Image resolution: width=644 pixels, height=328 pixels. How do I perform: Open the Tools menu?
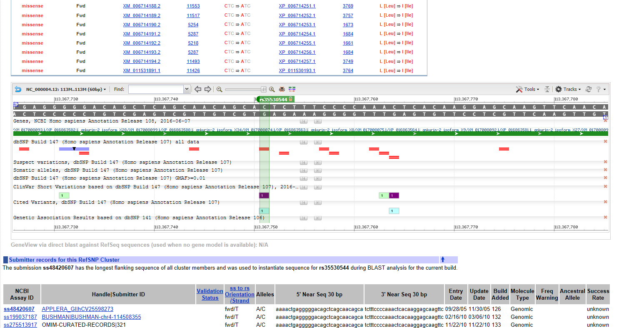527,89
